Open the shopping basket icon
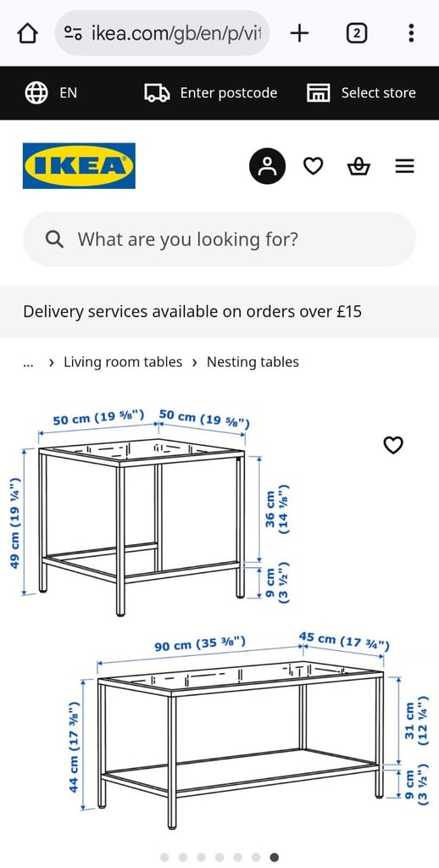The width and height of the screenshot is (439, 868). [358, 165]
